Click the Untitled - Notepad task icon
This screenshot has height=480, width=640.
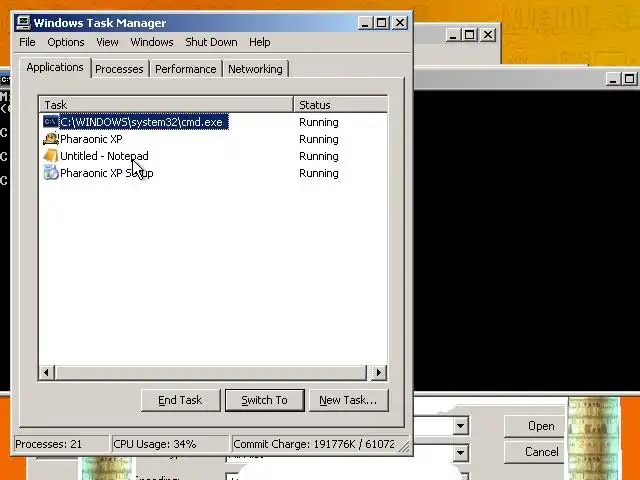click(x=51, y=156)
